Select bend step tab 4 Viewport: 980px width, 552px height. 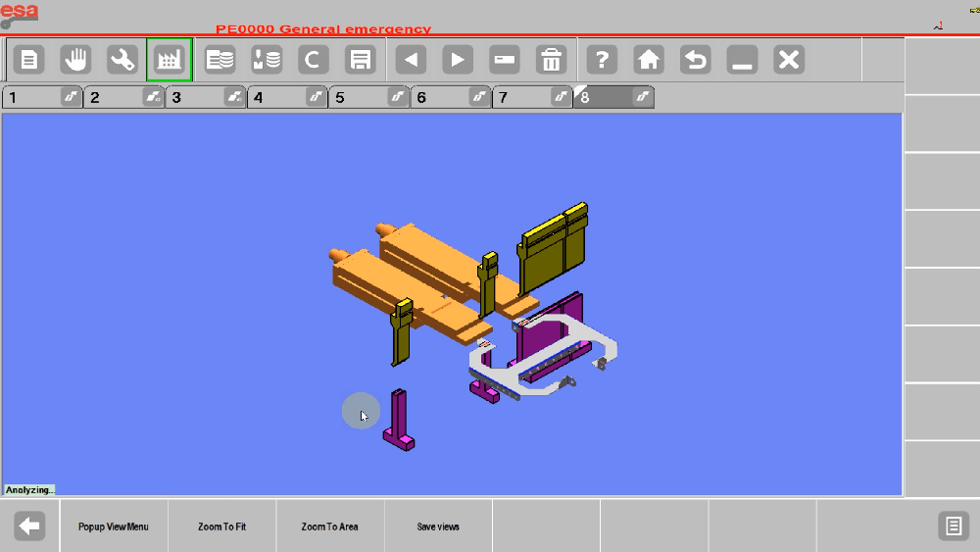(x=287, y=97)
